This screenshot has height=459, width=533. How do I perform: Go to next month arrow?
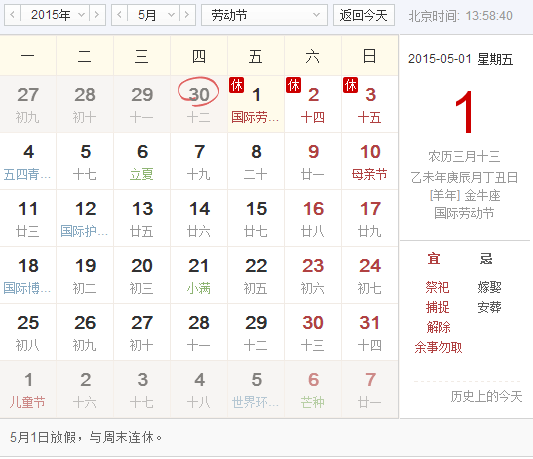tap(187, 15)
